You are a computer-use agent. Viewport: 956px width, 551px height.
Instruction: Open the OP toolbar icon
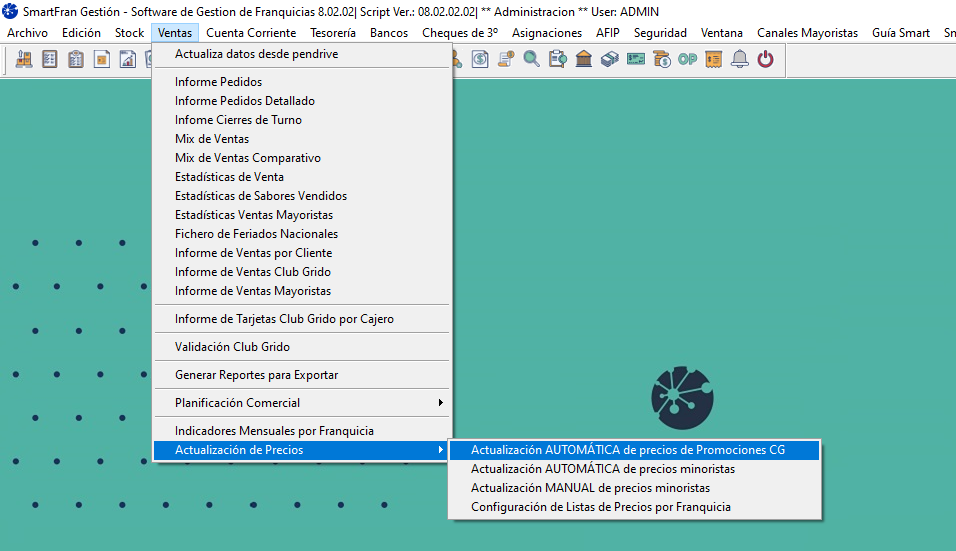(687, 59)
